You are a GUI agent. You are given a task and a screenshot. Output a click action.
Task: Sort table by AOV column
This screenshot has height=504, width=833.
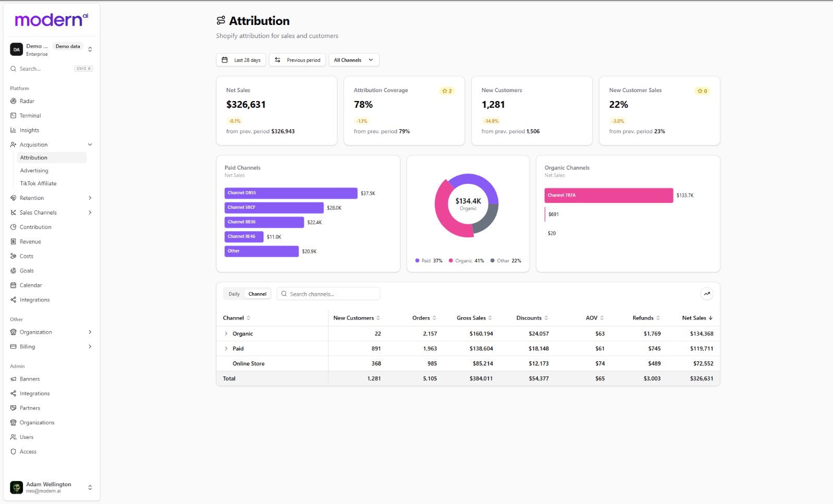tap(595, 318)
